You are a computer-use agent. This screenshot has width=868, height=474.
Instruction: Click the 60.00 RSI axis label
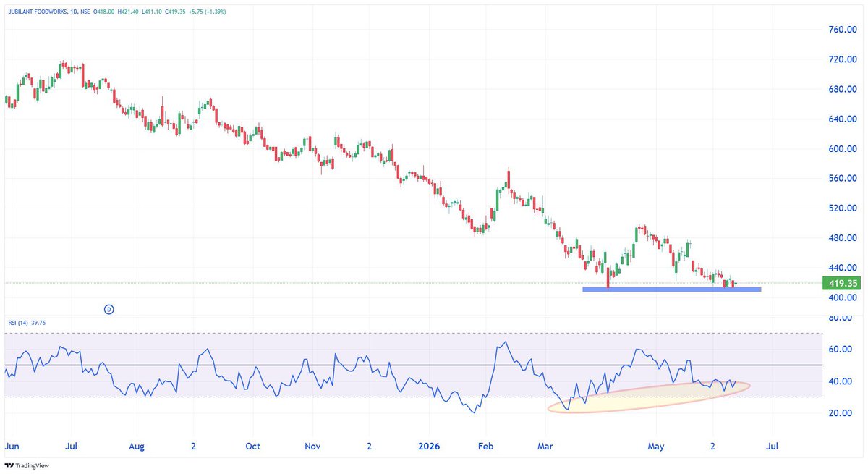coord(841,349)
